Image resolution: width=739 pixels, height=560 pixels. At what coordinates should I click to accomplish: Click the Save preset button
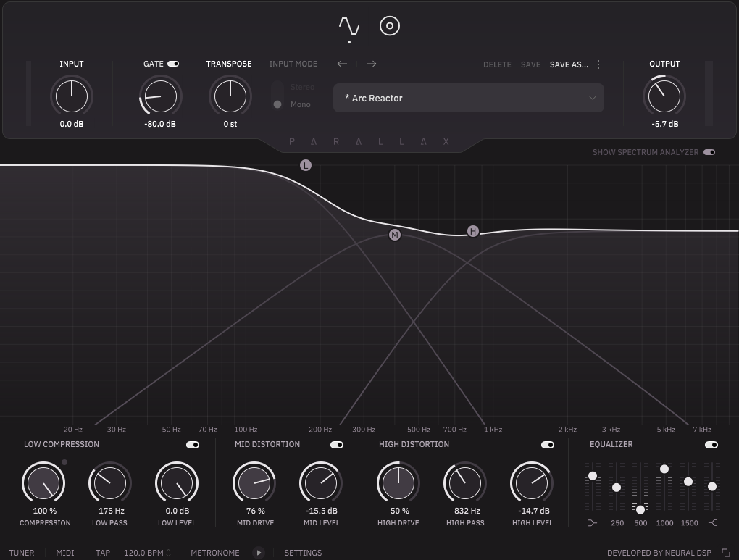click(530, 64)
